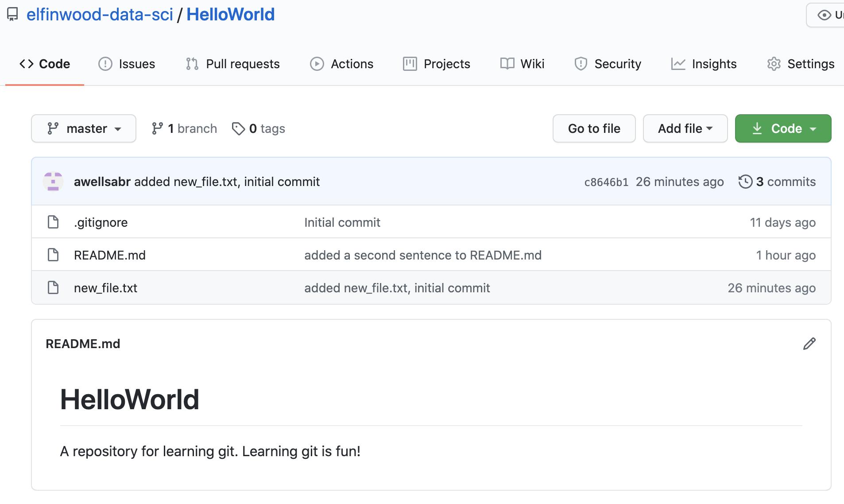This screenshot has width=844, height=504.
Task: Click the pencil icon to edit README
Action: [x=809, y=344]
